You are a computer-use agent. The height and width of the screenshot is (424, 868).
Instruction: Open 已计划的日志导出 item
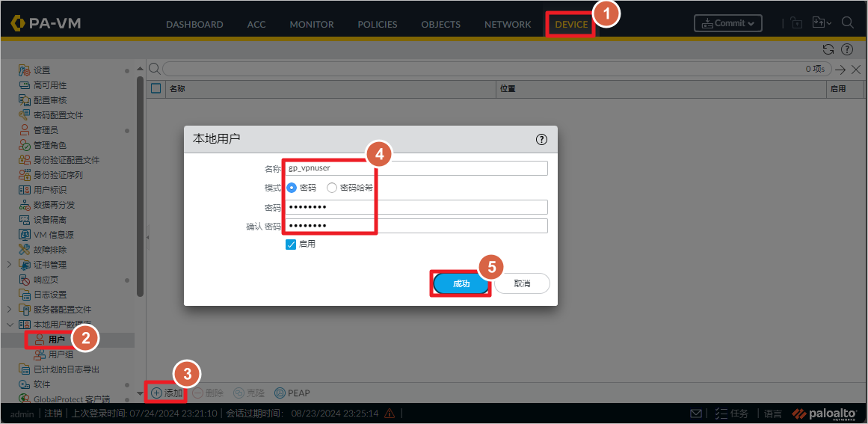tap(67, 369)
